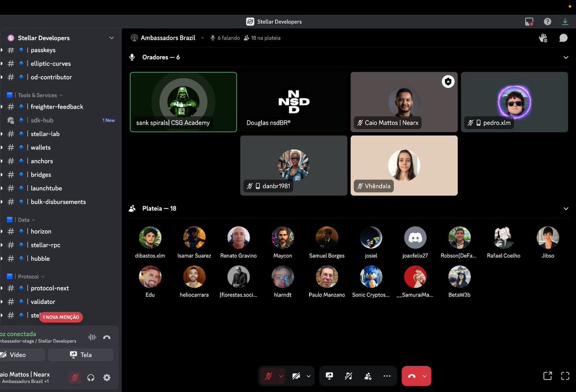This screenshot has height=392, width=576.
Task: Click the help question mark icon
Action: (547, 22)
